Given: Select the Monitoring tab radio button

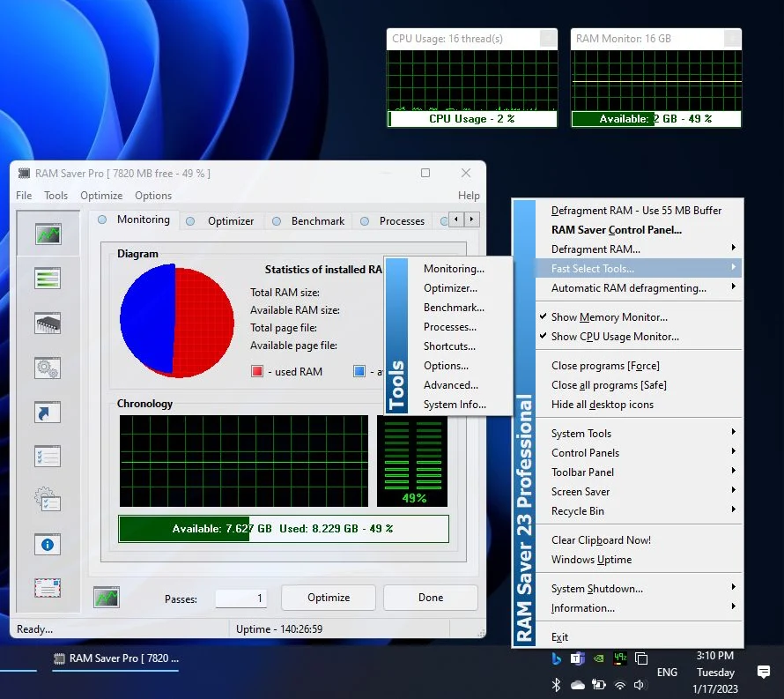Looking at the screenshot, I should pos(102,219).
